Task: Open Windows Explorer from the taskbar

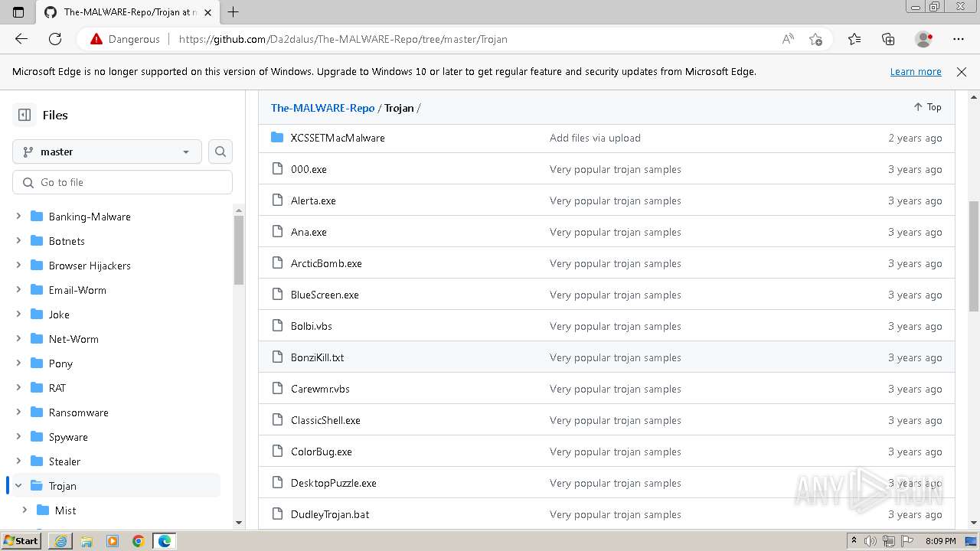Action: [87, 541]
